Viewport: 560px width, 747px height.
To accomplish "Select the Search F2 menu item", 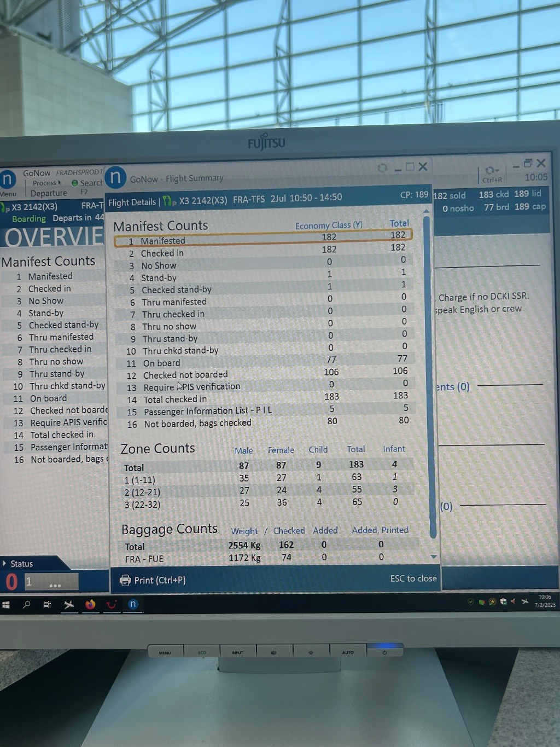I will [x=87, y=183].
